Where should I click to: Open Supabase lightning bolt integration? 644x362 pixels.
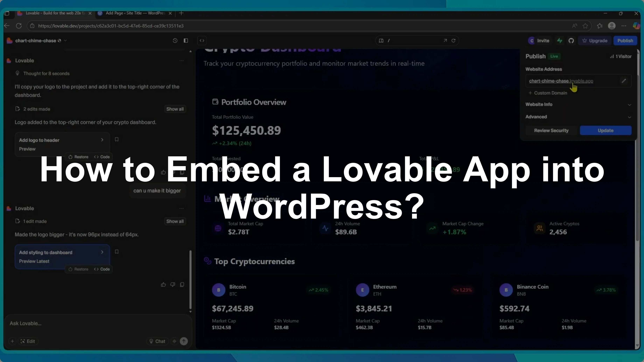point(560,40)
